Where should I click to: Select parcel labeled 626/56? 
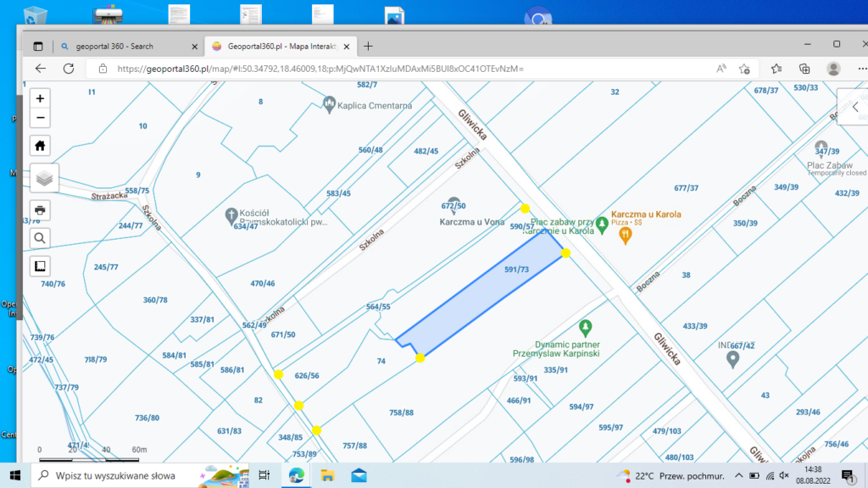[307, 375]
